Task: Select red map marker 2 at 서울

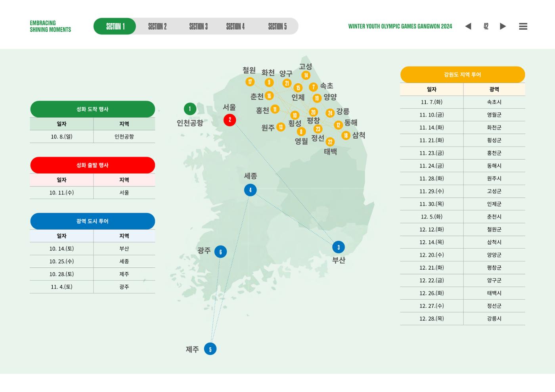Action: pos(230,120)
